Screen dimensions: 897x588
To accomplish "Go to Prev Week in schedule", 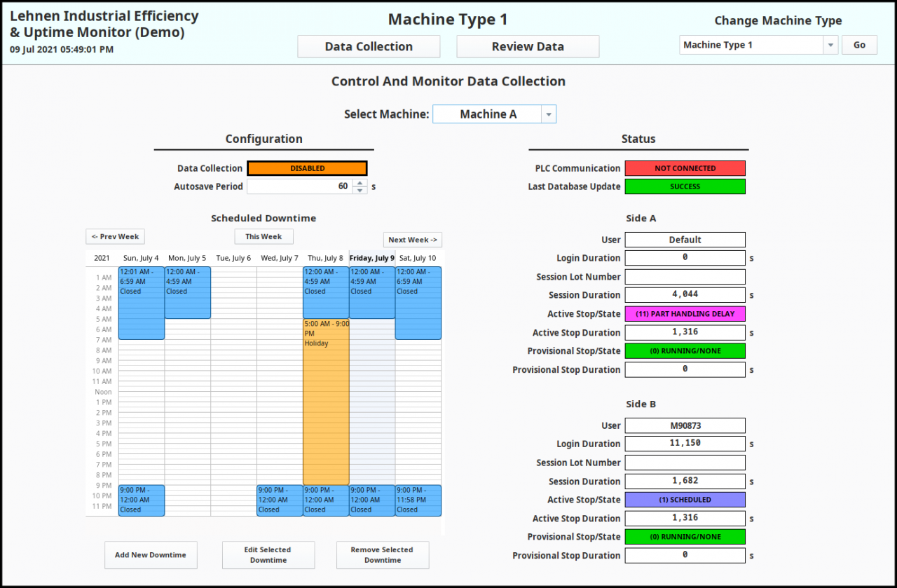I will click(115, 237).
